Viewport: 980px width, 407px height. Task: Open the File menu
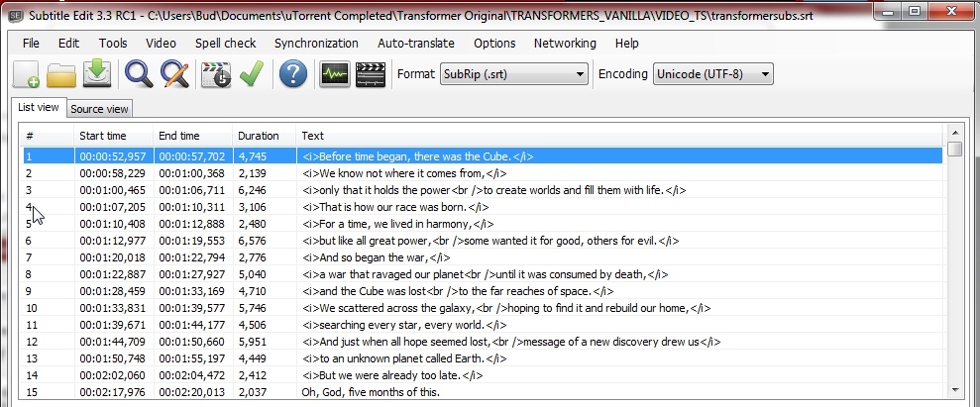pyautogui.click(x=31, y=43)
